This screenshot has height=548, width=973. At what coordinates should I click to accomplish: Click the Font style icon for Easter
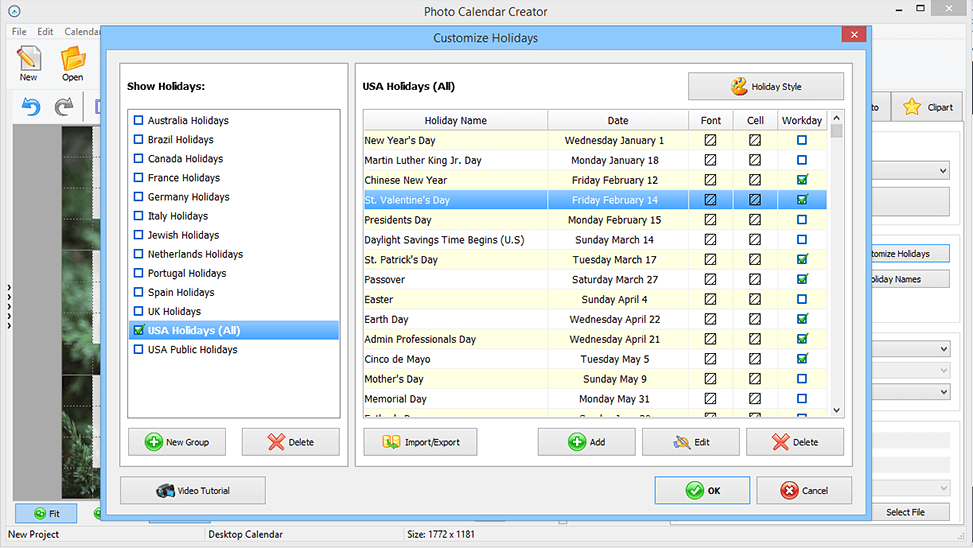pos(710,299)
